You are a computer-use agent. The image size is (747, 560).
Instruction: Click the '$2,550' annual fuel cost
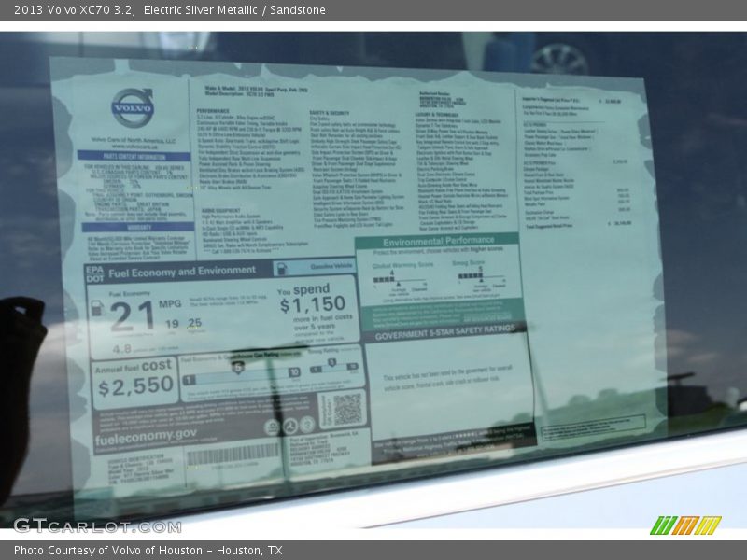point(135,385)
